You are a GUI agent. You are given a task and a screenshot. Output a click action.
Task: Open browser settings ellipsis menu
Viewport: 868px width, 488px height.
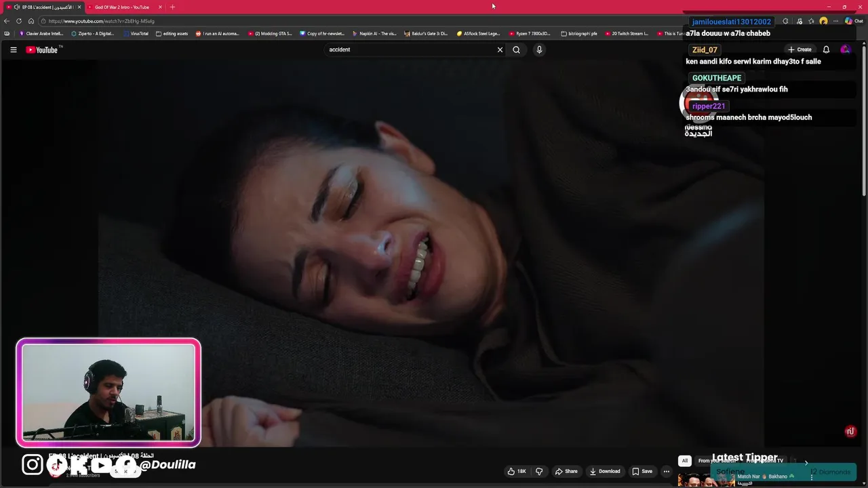coord(836,21)
